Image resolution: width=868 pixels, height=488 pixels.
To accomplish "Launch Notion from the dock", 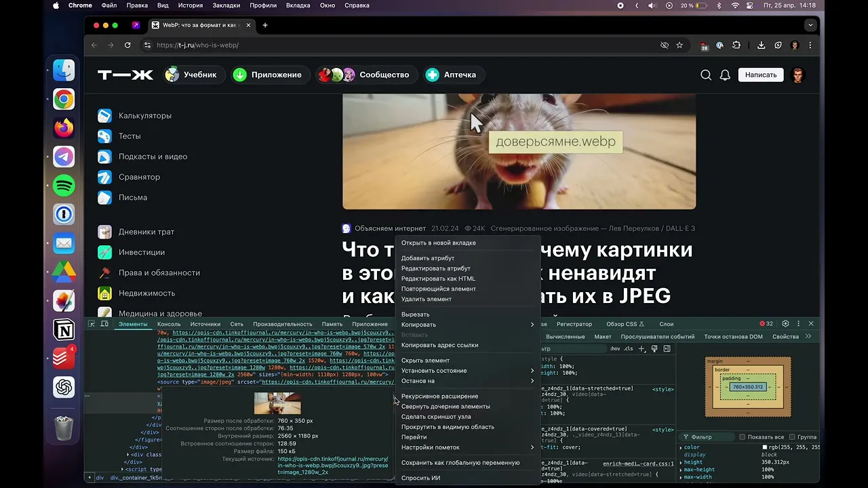I will [64, 329].
